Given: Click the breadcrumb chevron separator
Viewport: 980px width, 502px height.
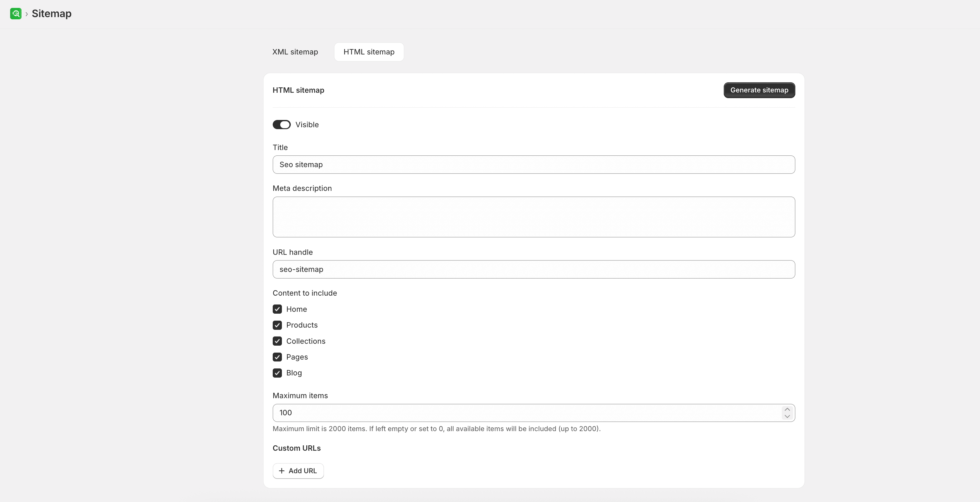Looking at the screenshot, I should [27, 14].
